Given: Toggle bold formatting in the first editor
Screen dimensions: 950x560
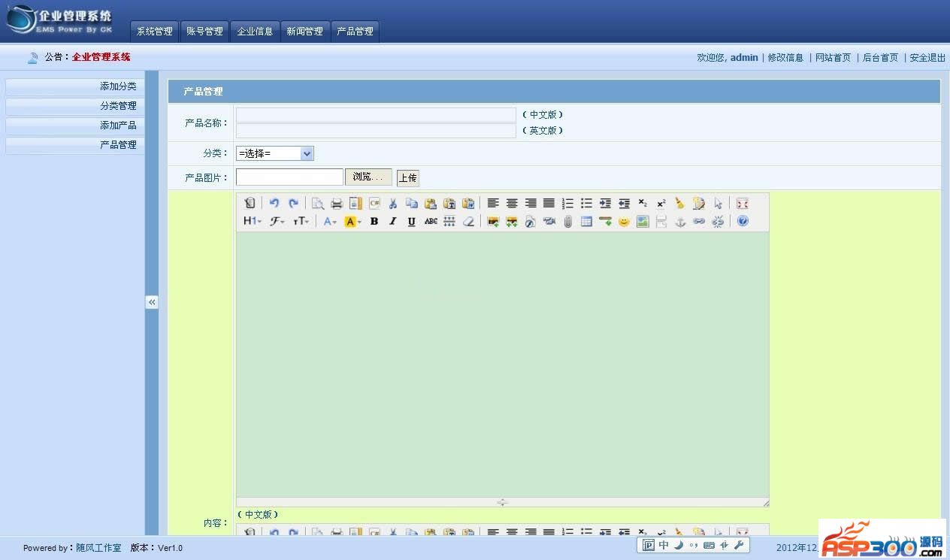Looking at the screenshot, I should click(374, 221).
